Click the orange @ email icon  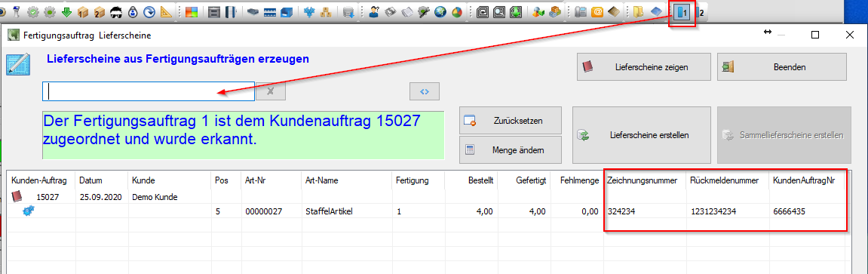pos(597,11)
